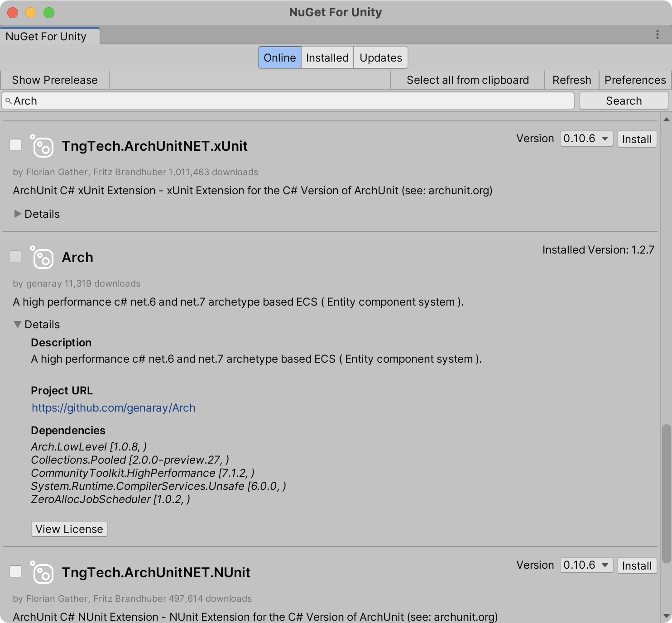Image resolution: width=672 pixels, height=623 pixels.
Task: Click the Refresh button
Action: tap(571, 80)
